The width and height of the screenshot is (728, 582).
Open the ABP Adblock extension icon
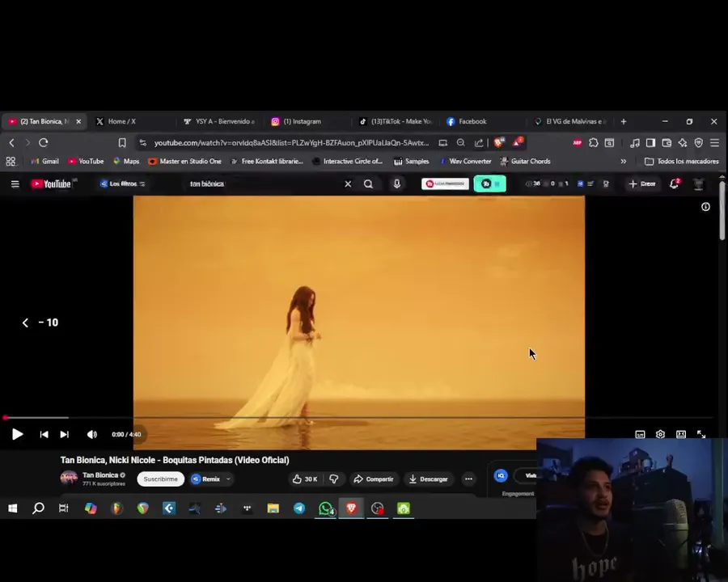point(577,143)
